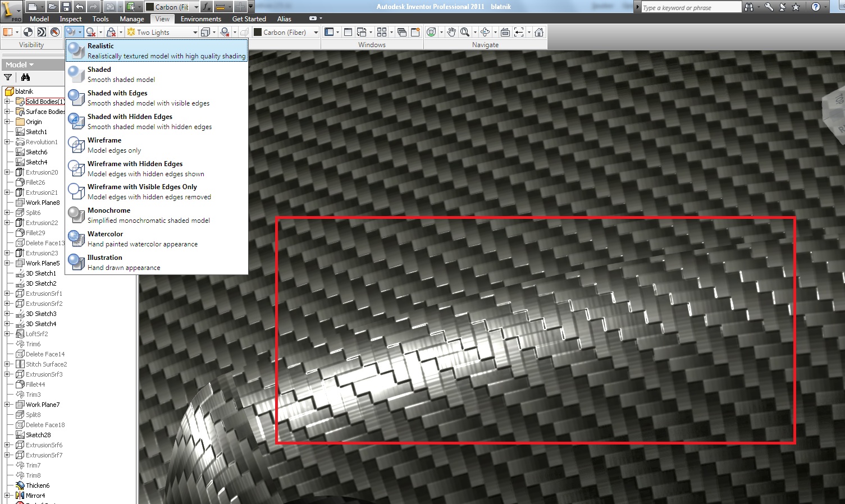Click the Home View house icon
Image resolution: width=845 pixels, height=504 pixels.
(x=539, y=32)
